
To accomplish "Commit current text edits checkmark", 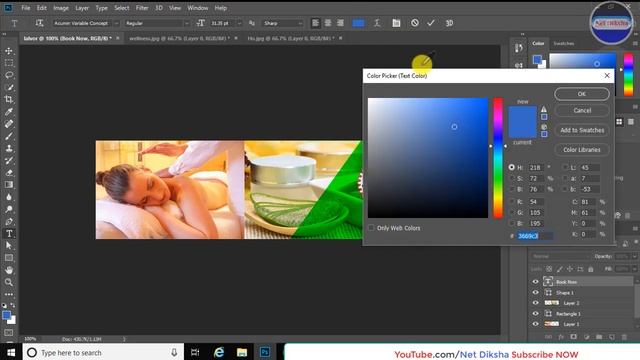I will [x=431, y=23].
